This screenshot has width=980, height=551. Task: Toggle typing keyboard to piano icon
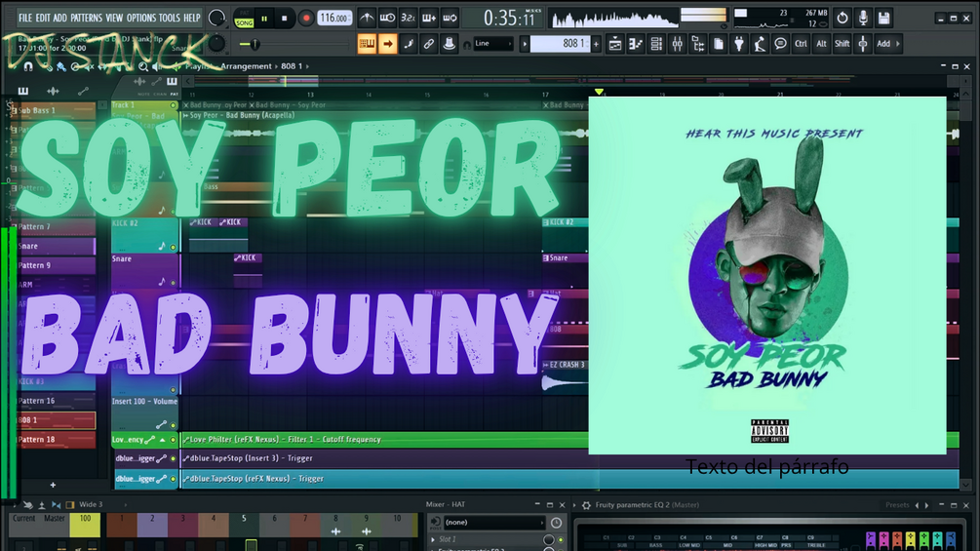click(x=367, y=44)
